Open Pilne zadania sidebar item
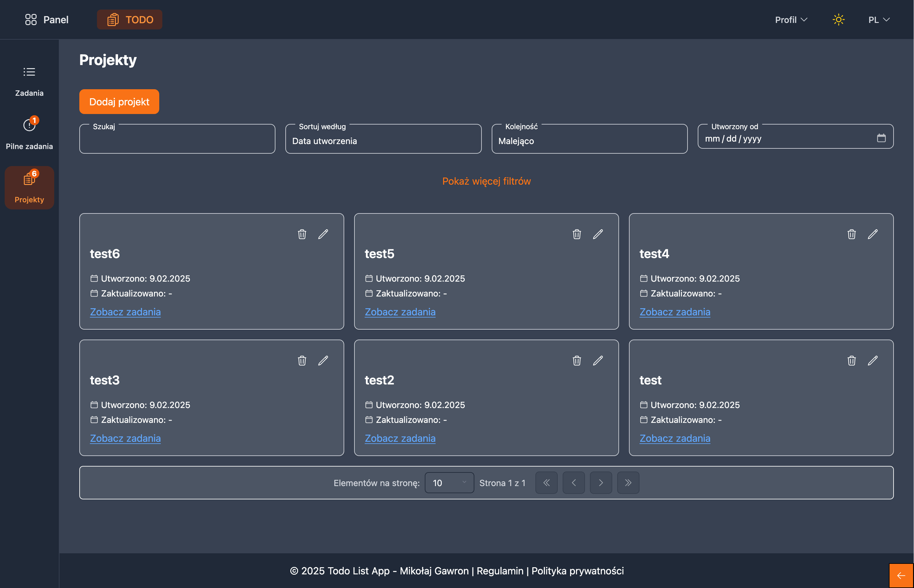914x588 pixels. click(x=29, y=134)
